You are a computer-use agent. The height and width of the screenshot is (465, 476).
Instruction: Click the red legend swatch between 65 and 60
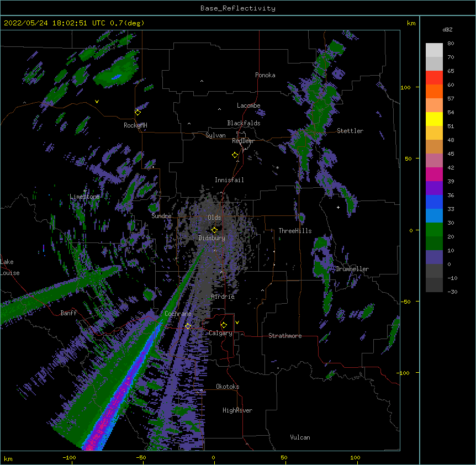click(x=434, y=78)
